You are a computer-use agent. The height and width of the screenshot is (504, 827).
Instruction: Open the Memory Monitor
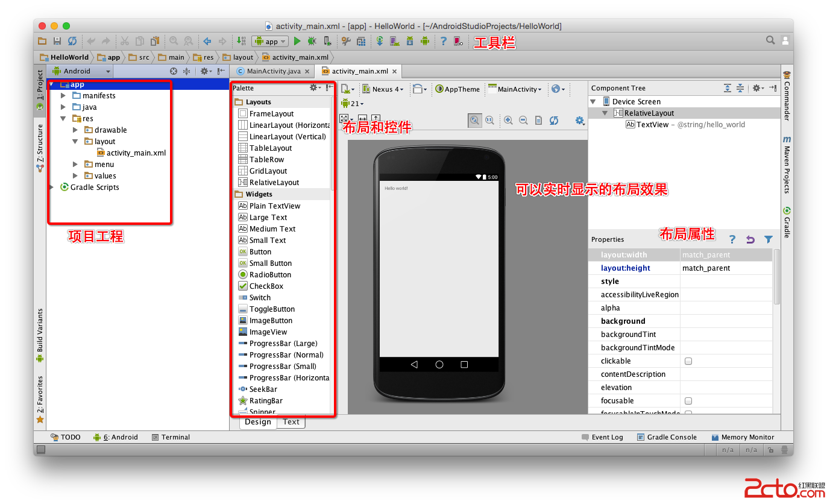click(743, 437)
